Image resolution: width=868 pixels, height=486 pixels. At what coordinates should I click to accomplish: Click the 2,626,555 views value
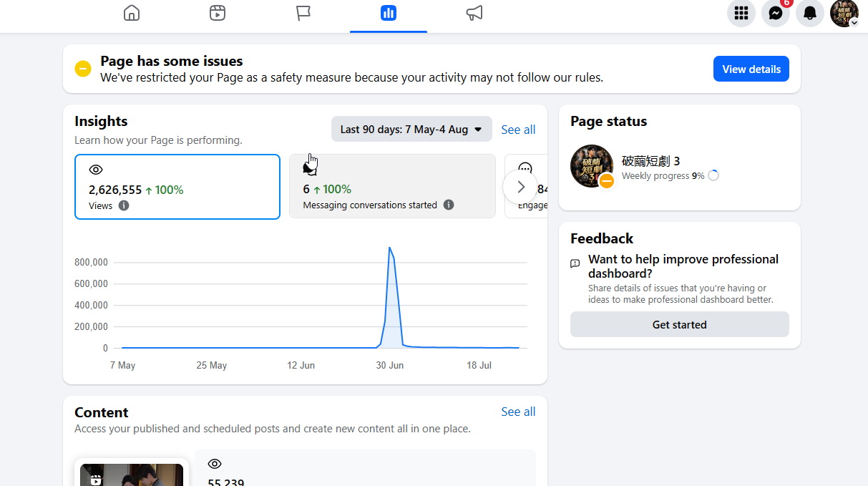(115, 190)
